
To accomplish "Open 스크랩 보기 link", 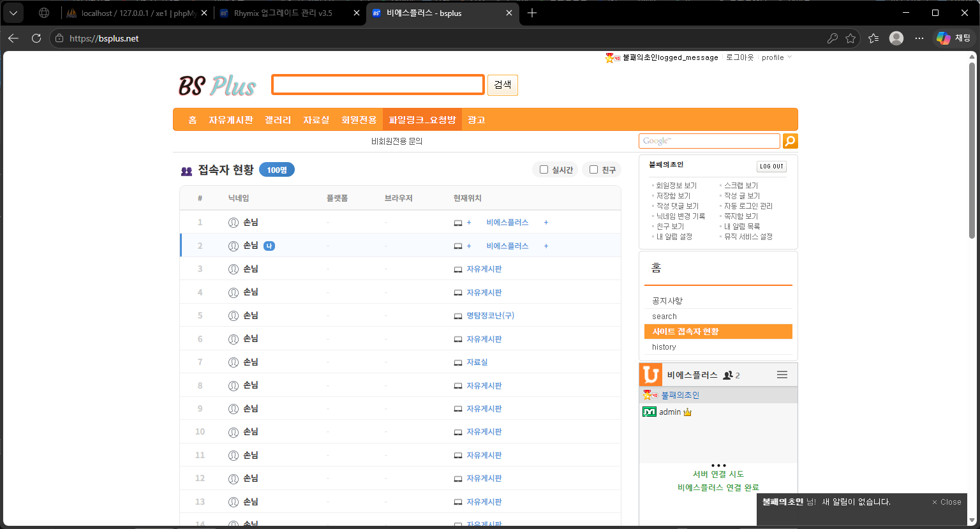I will (x=741, y=186).
